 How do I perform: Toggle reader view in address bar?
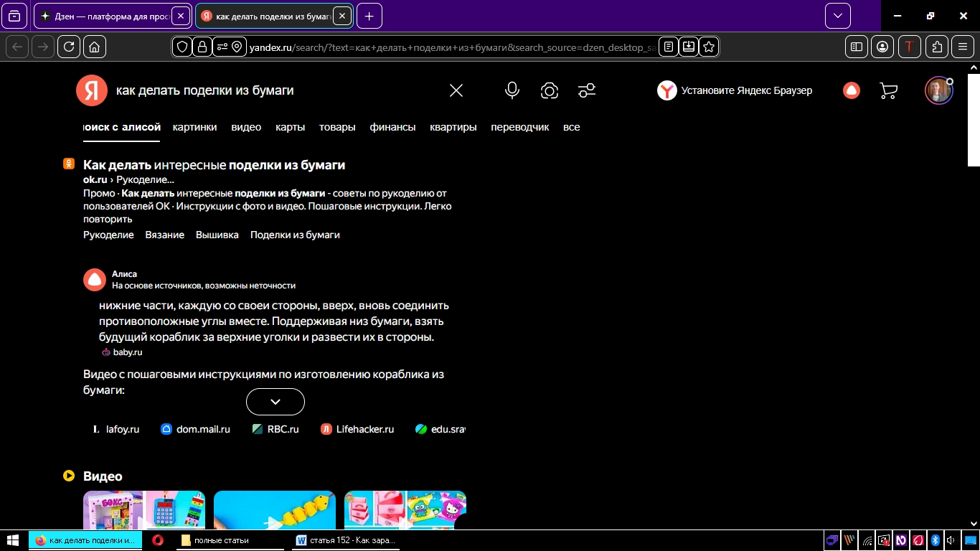click(x=669, y=47)
